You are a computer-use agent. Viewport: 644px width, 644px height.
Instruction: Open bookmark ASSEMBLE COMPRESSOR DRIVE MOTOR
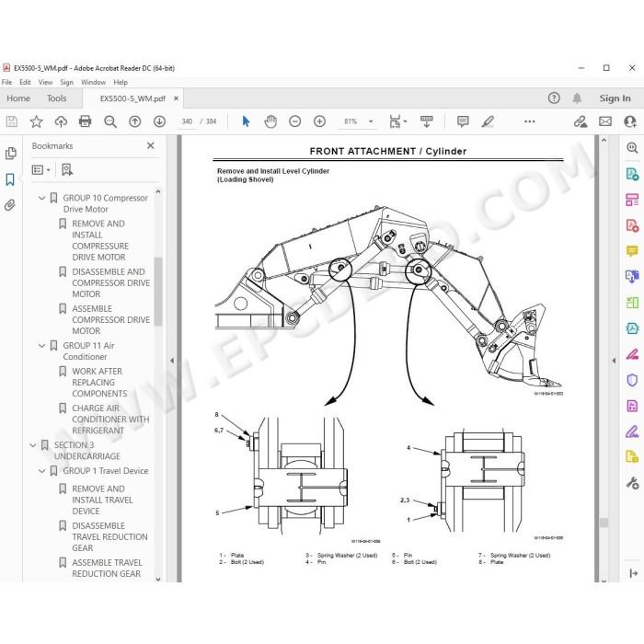point(111,320)
